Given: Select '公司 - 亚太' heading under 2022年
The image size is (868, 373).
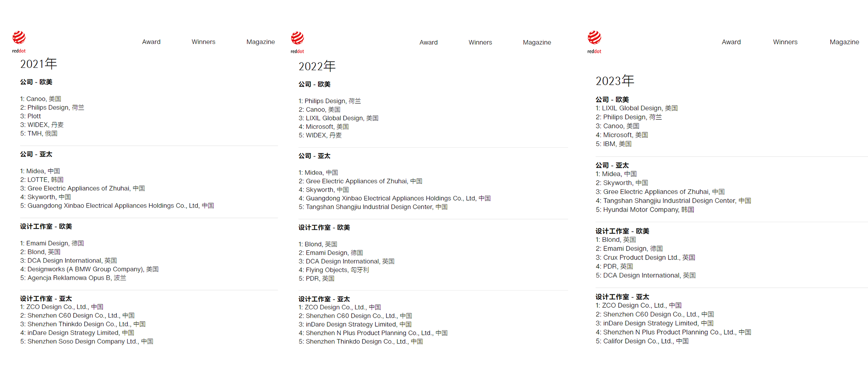Looking at the screenshot, I should tap(314, 156).
